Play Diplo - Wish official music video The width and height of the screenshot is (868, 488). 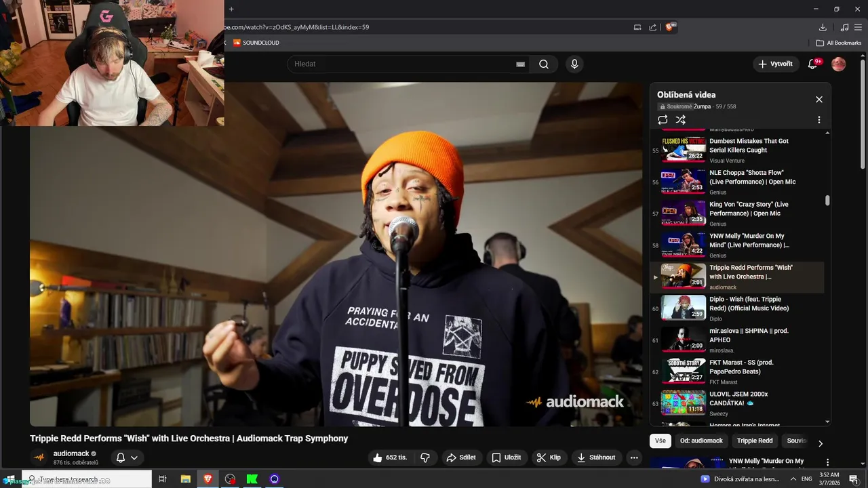click(737, 308)
